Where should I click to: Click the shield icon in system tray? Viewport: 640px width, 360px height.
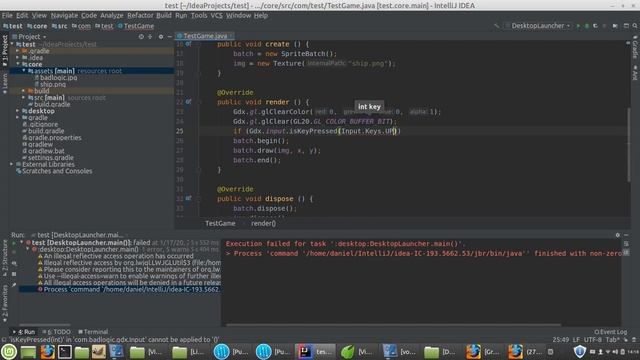click(x=580, y=351)
